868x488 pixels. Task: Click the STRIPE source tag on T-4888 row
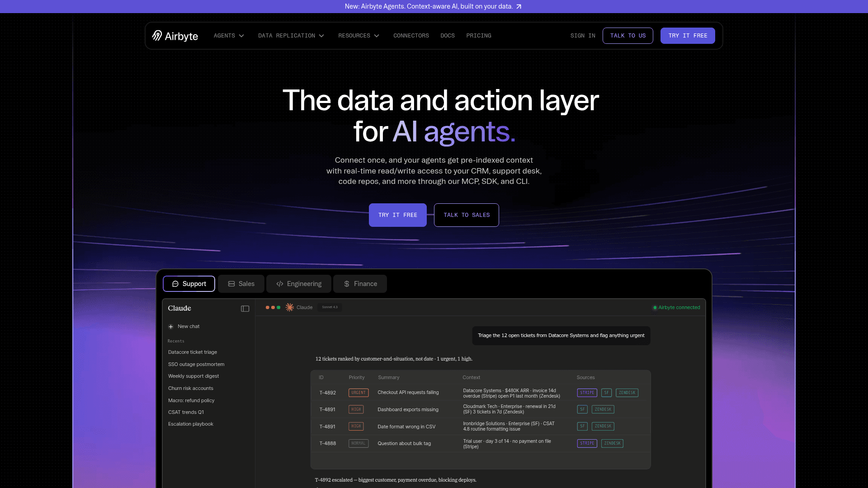(587, 443)
